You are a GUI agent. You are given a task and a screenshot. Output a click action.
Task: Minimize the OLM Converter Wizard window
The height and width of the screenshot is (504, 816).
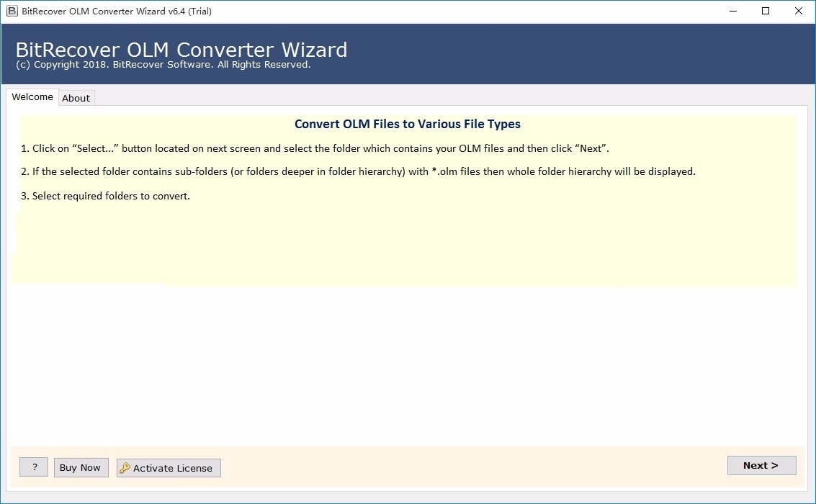(732, 11)
